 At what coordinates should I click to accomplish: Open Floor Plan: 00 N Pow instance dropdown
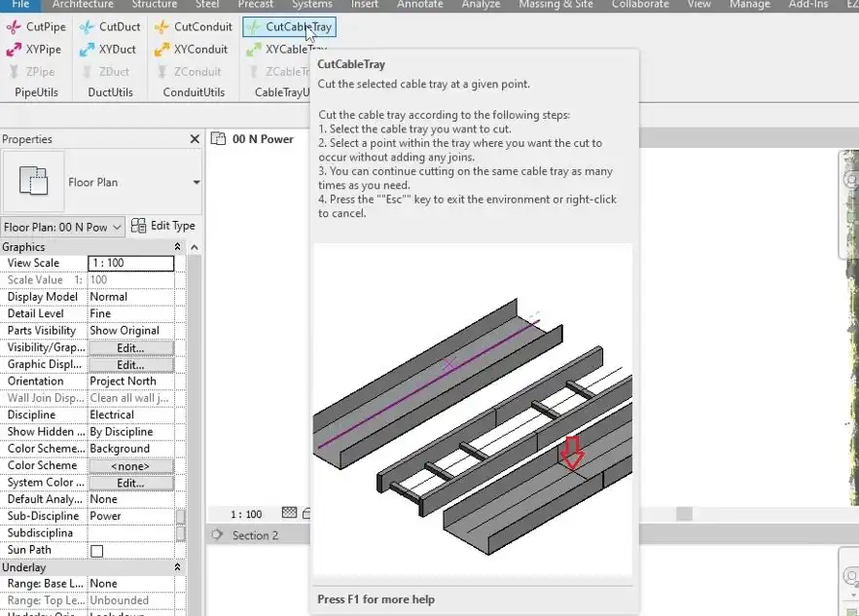point(62,227)
